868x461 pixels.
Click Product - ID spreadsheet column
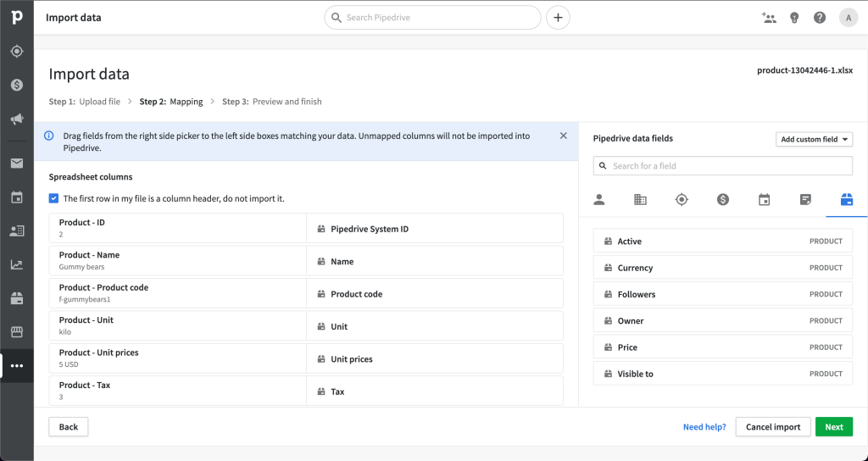coord(178,229)
